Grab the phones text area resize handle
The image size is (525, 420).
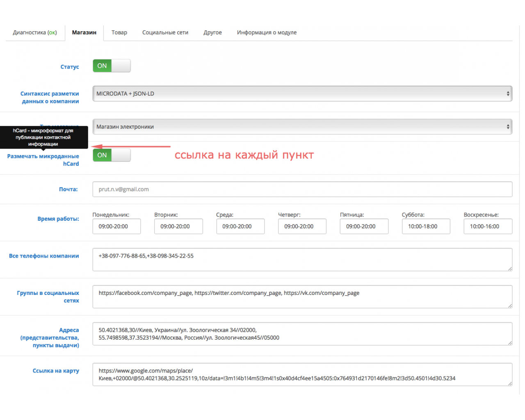[510, 269]
